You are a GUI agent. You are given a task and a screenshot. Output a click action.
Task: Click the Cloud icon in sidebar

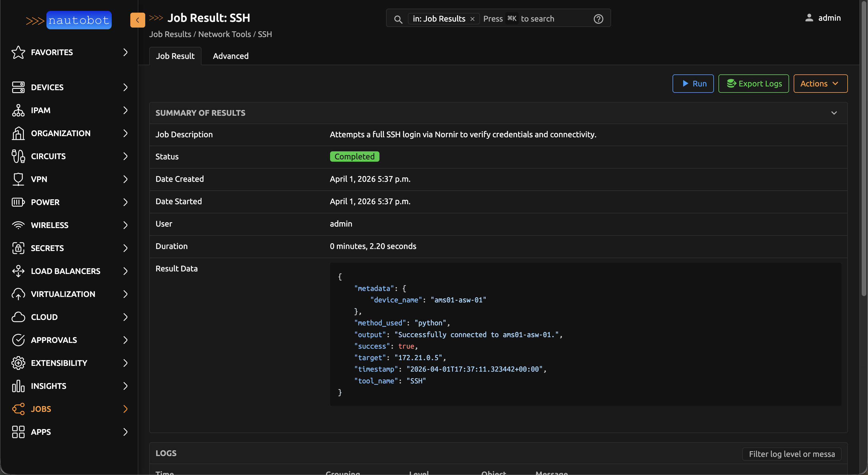(18, 317)
